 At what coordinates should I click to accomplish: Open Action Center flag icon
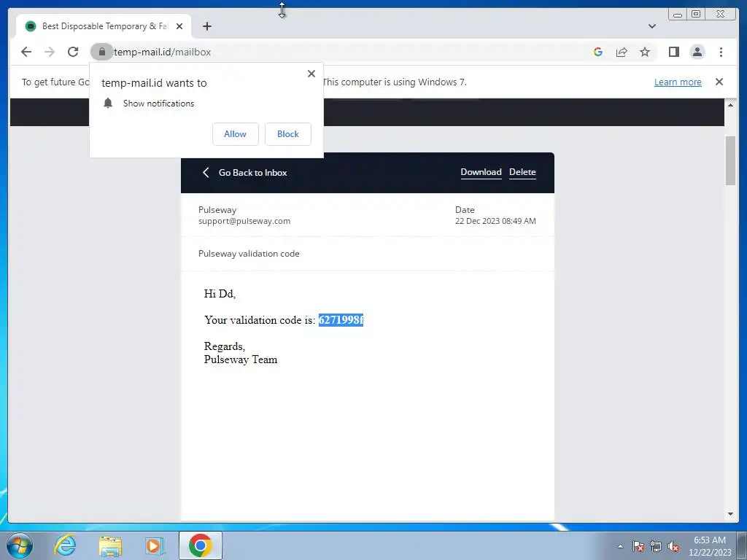click(x=638, y=546)
